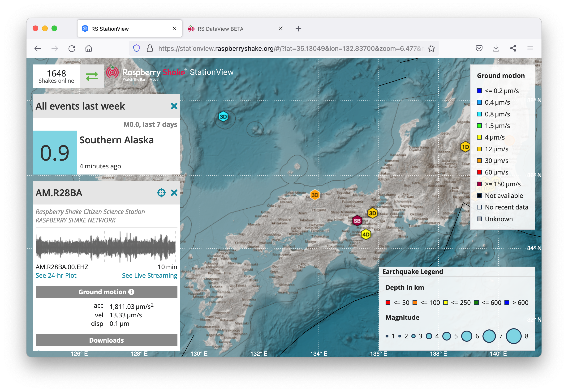This screenshot has width=568, height=392.
Task: Reload the current page
Action: click(x=72, y=48)
